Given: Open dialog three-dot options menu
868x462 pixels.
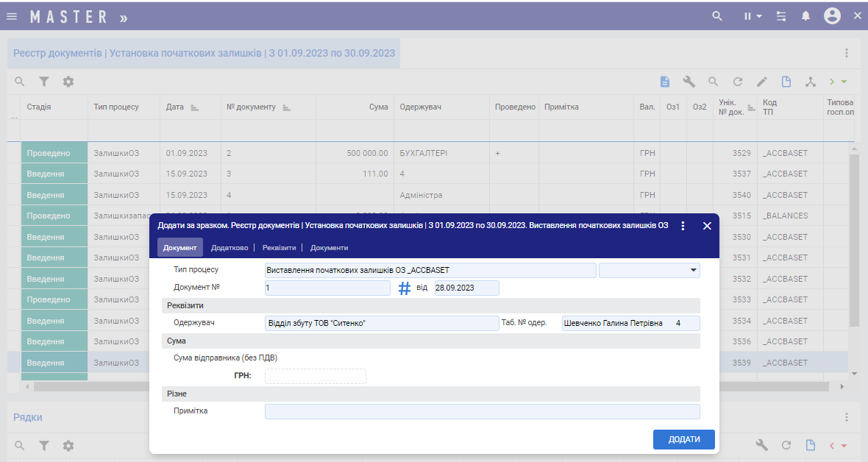Looking at the screenshot, I should coord(683,226).
